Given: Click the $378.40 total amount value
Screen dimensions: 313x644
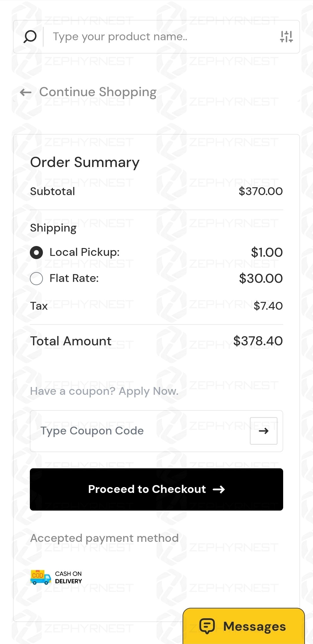Looking at the screenshot, I should coord(258,341).
